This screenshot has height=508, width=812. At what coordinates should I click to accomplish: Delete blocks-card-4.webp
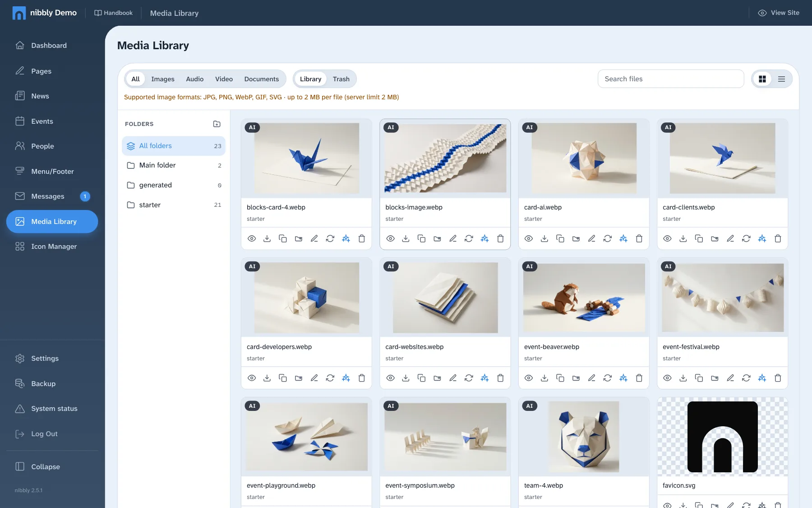pos(362,238)
